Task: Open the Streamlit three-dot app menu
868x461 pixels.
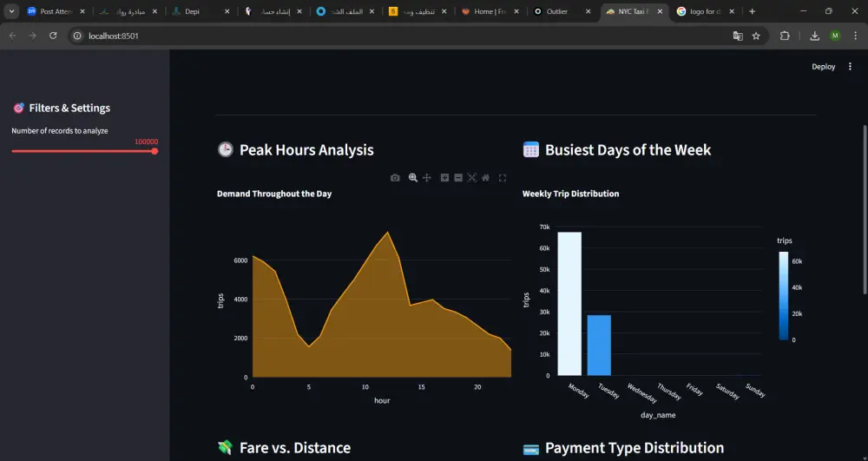Action: pyautogui.click(x=850, y=67)
